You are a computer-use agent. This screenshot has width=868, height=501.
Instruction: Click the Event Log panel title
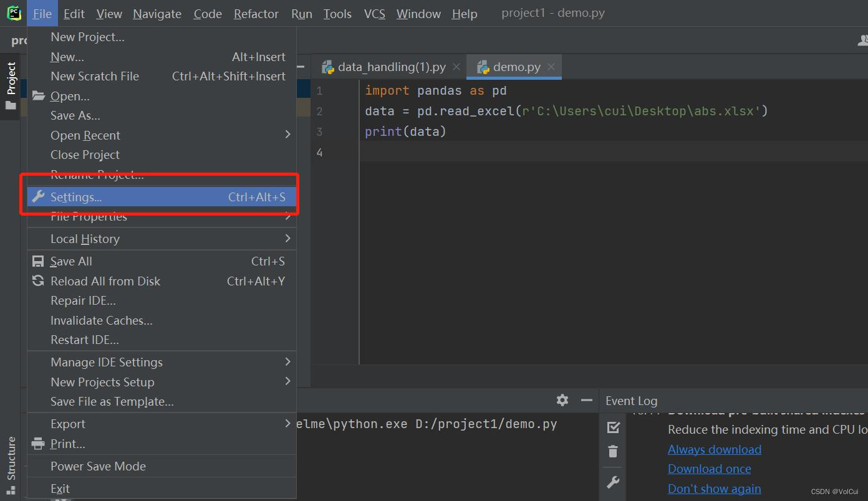tap(631, 401)
